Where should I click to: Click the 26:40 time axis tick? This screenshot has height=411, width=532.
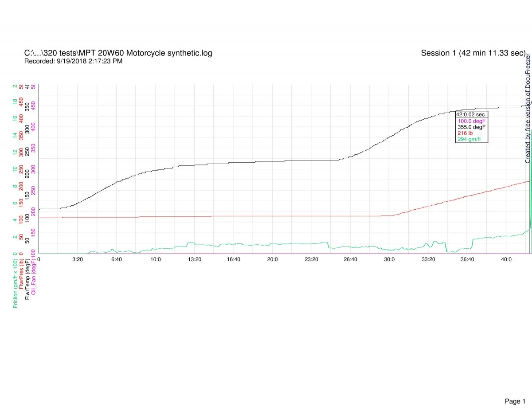[x=350, y=259]
